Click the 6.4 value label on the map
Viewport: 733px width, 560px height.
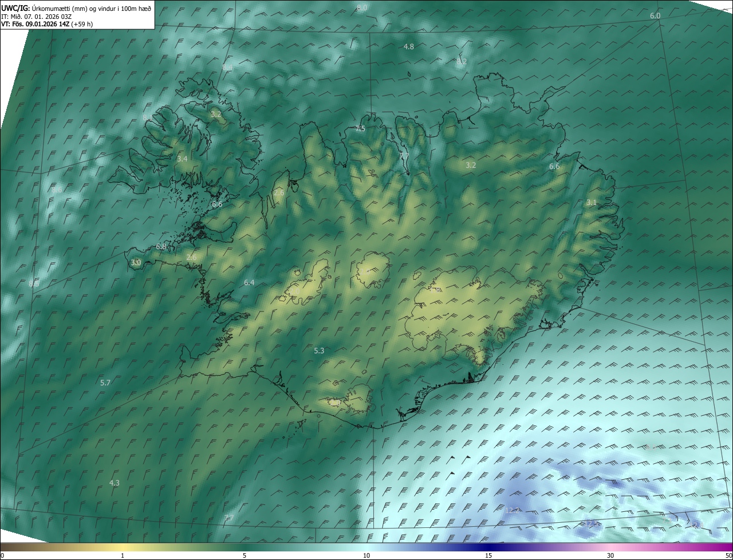click(x=249, y=283)
